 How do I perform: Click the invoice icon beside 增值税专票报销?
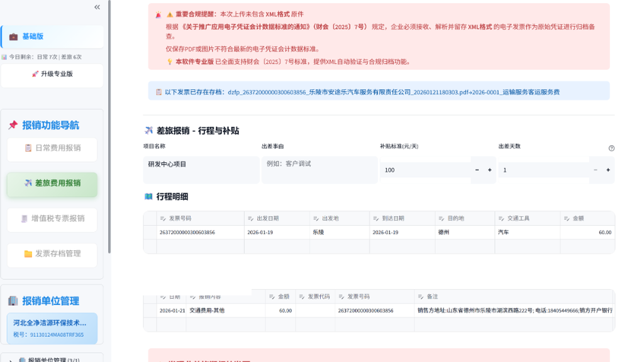[x=24, y=219]
